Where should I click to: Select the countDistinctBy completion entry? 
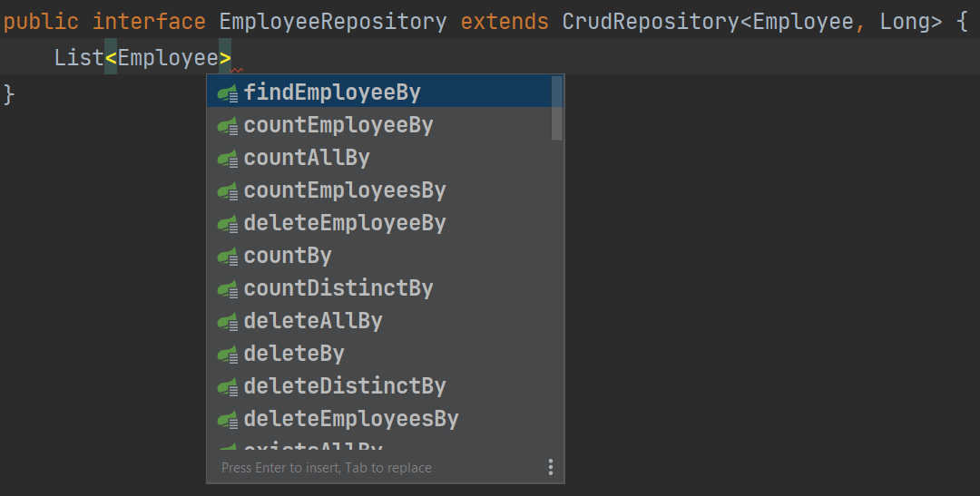[338, 288]
